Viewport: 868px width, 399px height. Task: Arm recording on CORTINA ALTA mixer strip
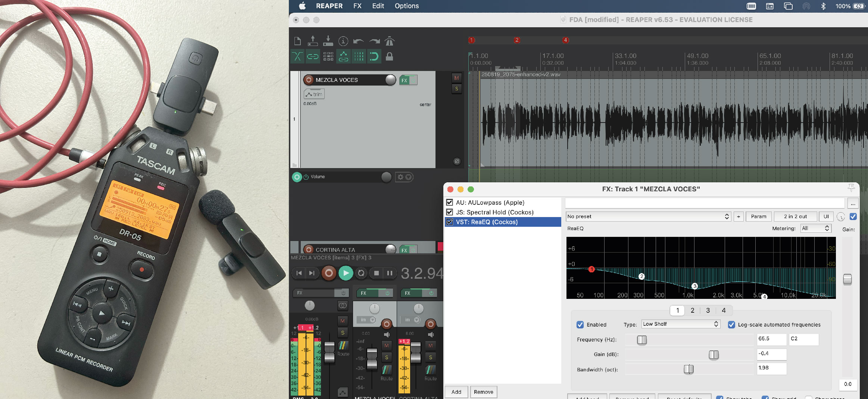point(431,324)
